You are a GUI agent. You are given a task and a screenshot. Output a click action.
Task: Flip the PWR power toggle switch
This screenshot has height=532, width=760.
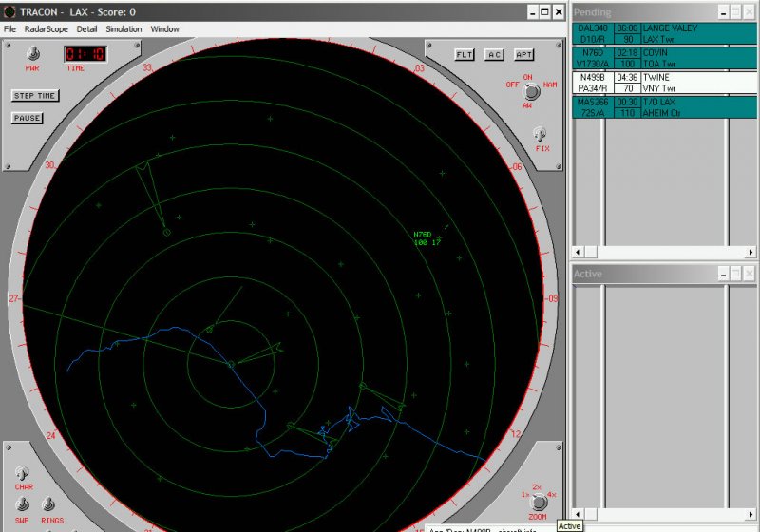pyautogui.click(x=31, y=54)
